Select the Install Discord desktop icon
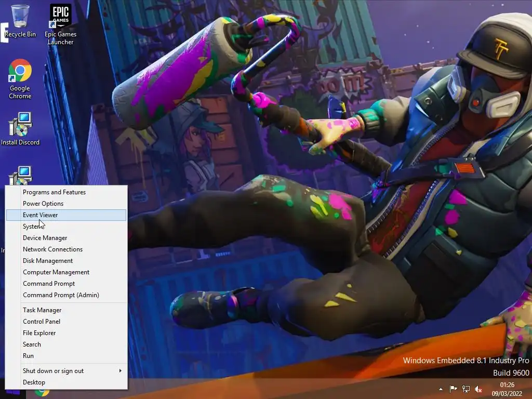Screen dimensions: 532x399 [20, 129]
